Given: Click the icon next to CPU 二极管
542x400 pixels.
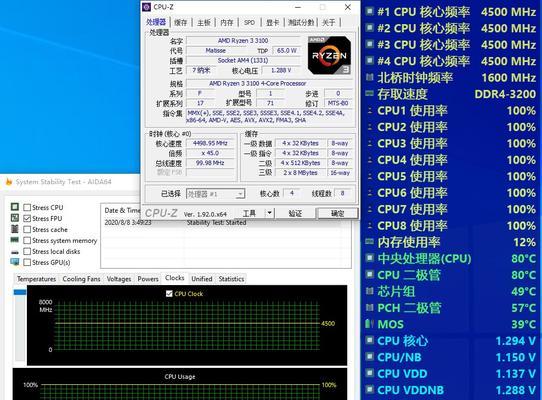Looking at the screenshot, I should tap(370, 274).
